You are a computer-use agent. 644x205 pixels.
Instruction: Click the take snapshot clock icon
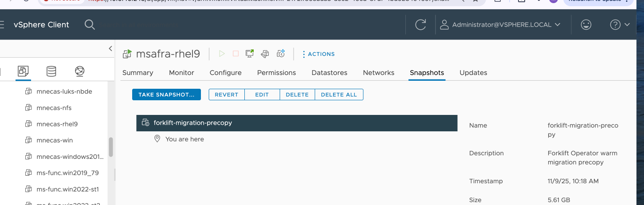click(280, 54)
